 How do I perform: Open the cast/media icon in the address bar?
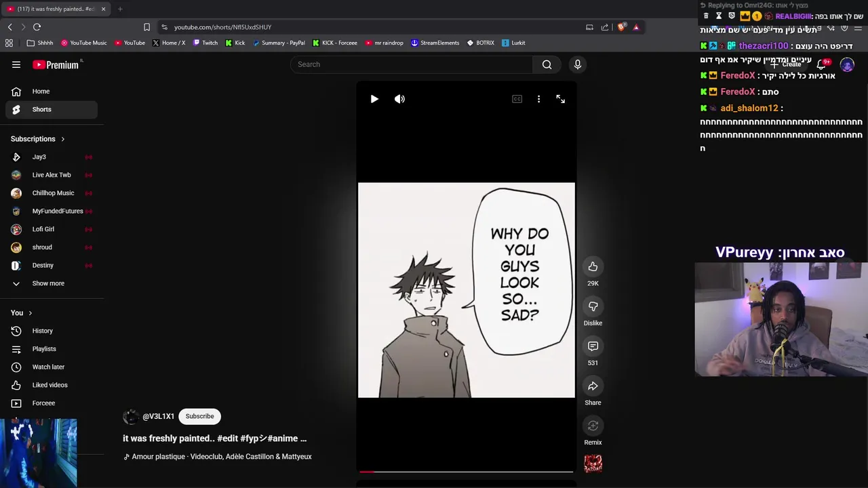(x=589, y=27)
